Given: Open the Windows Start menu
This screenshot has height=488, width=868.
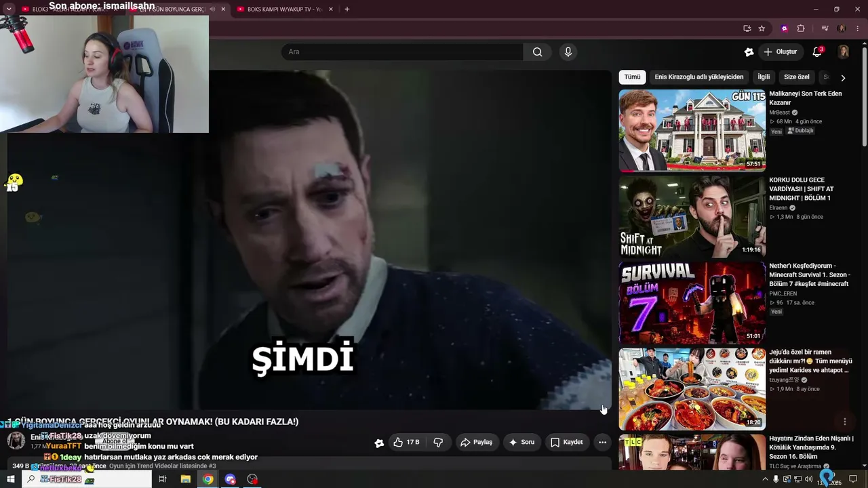Looking at the screenshot, I should (10, 479).
